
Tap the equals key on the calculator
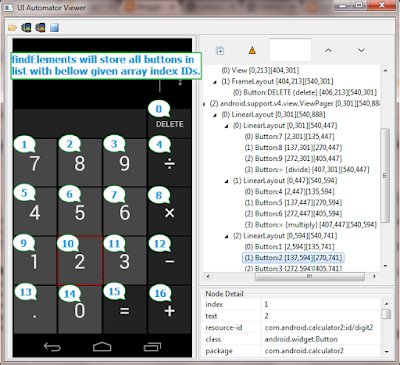point(124,310)
